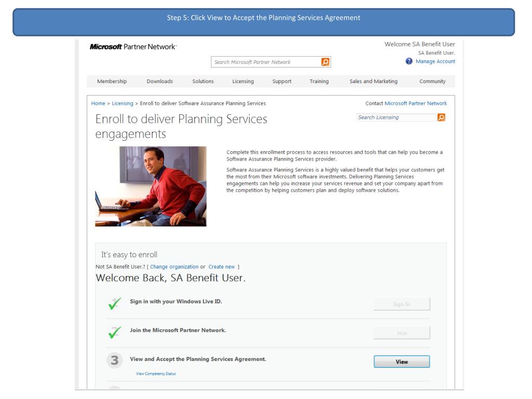532x399 pixels.
Task: Open the Solutions menu
Action: click(x=203, y=82)
